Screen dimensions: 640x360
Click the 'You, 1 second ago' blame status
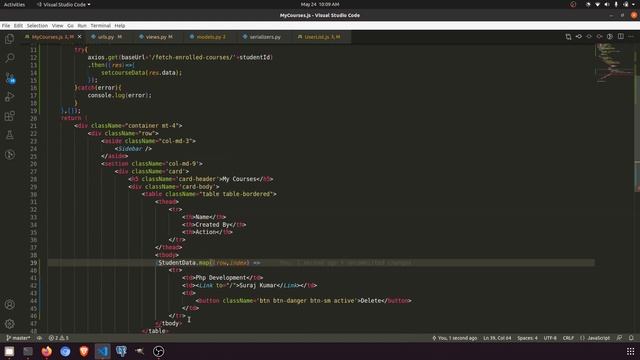point(454,338)
